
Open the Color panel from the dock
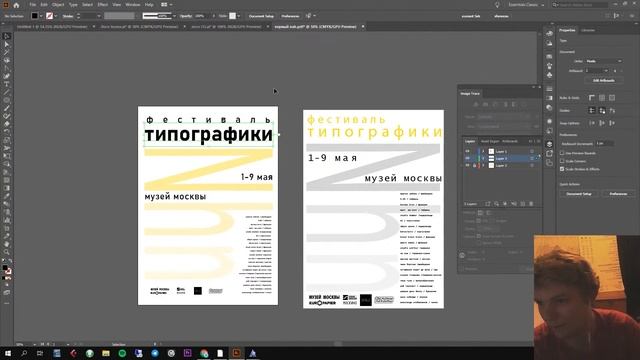[549, 34]
